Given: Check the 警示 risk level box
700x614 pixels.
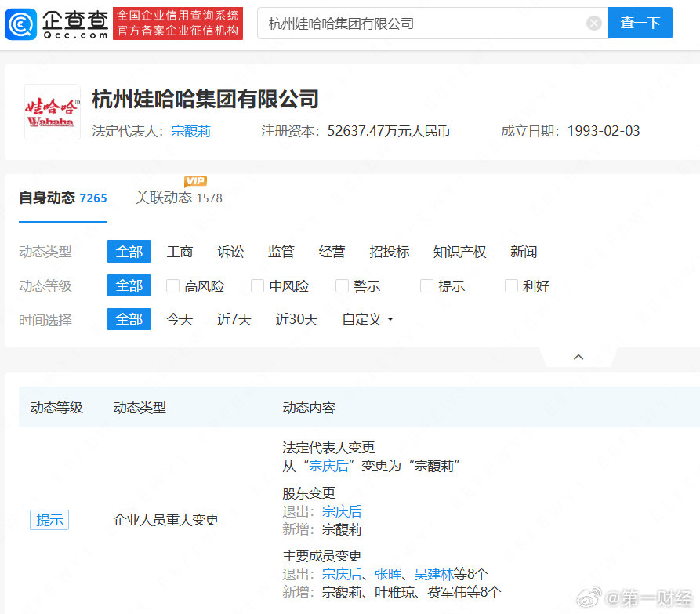Looking at the screenshot, I should tap(342, 286).
